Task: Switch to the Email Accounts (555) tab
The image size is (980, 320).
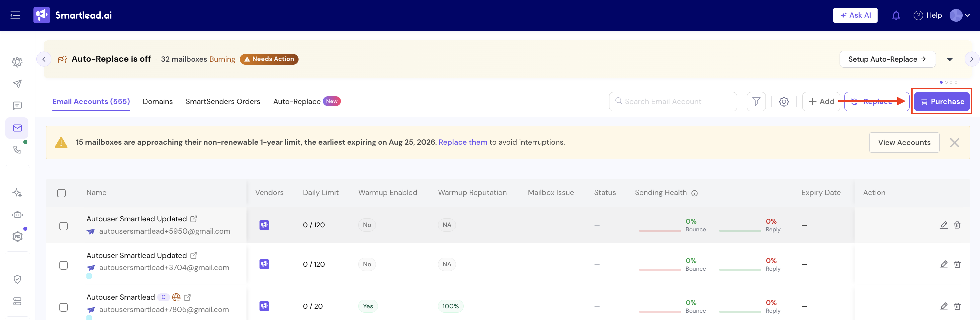Action: pos(91,101)
